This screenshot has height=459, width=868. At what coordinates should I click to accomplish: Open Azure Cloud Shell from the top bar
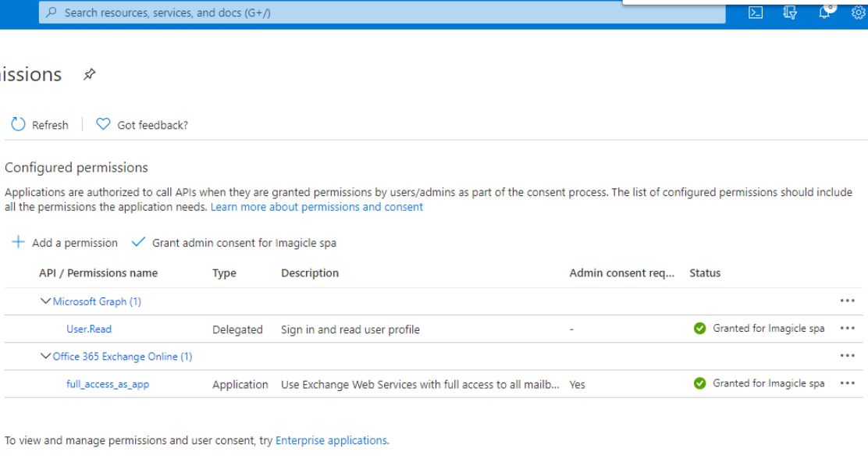(755, 12)
